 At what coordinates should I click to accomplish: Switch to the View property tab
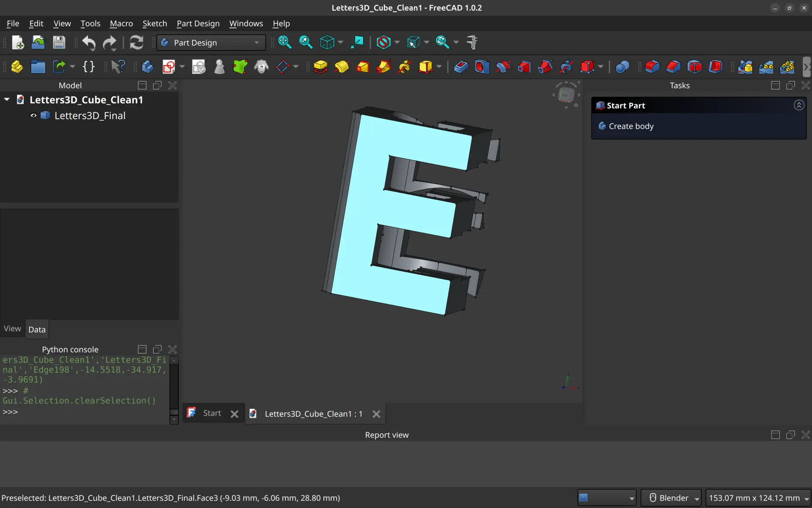(12, 329)
